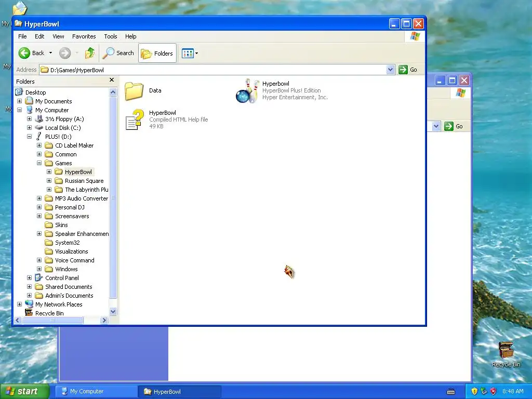Viewport: 532px width, 399px height.
Task: Open the Edit menu
Action: 39,36
